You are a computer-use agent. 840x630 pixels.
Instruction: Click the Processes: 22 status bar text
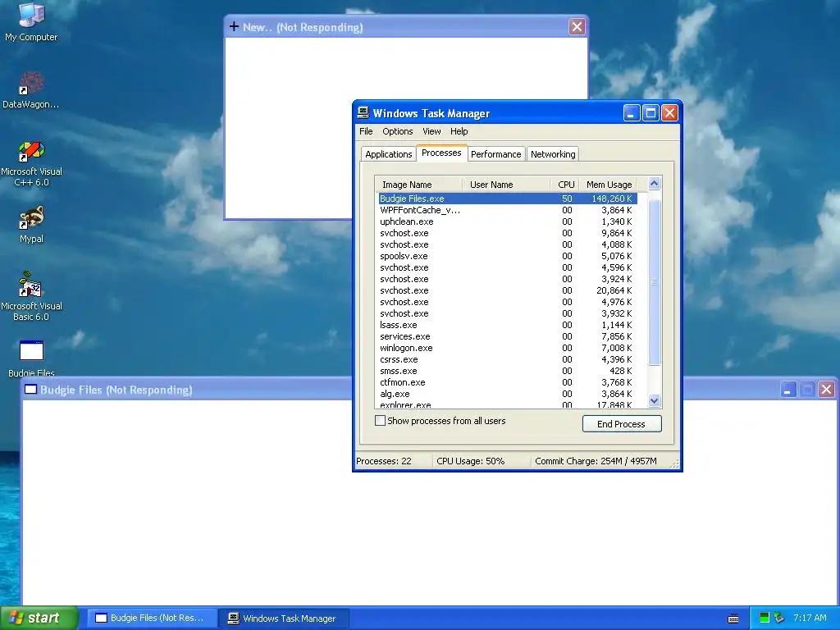pyautogui.click(x=384, y=461)
